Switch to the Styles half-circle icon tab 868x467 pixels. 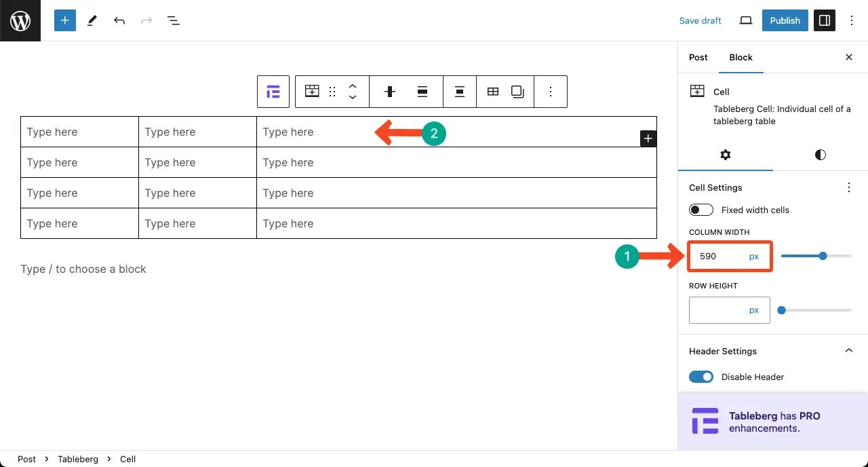(x=820, y=155)
